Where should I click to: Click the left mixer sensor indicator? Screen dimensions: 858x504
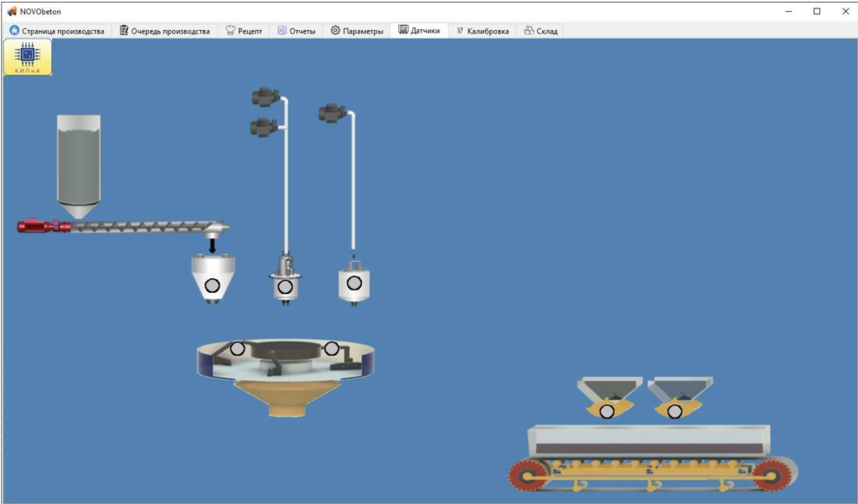click(238, 348)
